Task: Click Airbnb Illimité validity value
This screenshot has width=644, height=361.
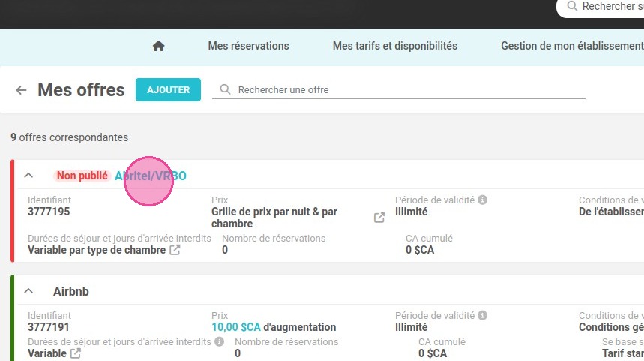Action: 411,327
